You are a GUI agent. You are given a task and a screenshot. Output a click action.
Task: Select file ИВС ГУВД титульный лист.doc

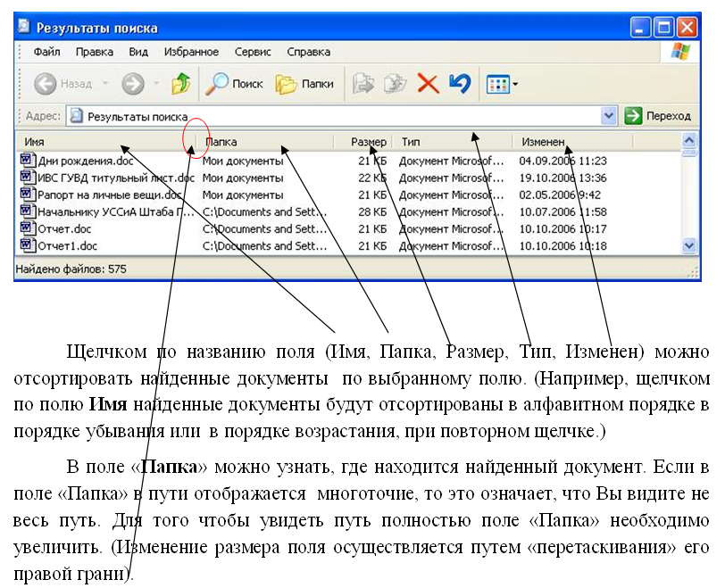[116, 178]
